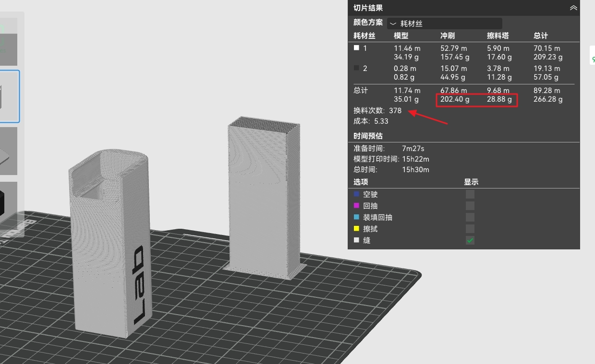
Task: Turn on the 擦拭 display checkbox
Action: (470, 229)
